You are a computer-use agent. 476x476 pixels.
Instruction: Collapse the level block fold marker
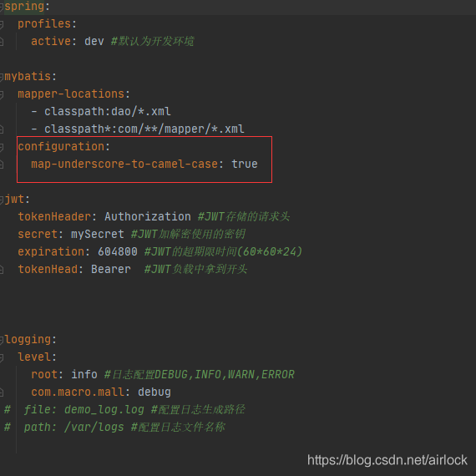pos(1,357)
